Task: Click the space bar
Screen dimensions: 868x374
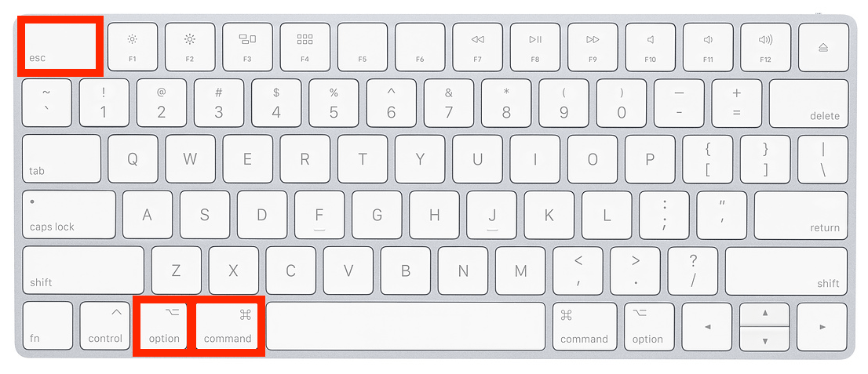Action: point(407,326)
